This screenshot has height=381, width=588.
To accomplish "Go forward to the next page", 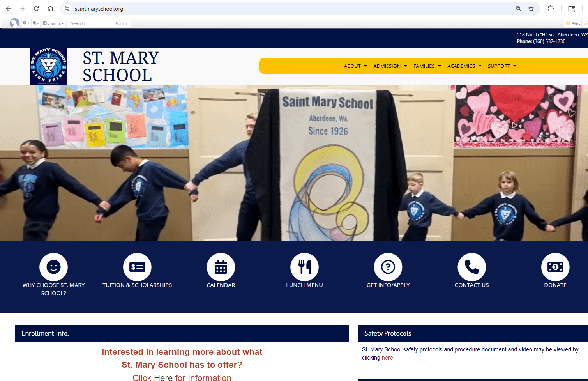I will point(22,9).
